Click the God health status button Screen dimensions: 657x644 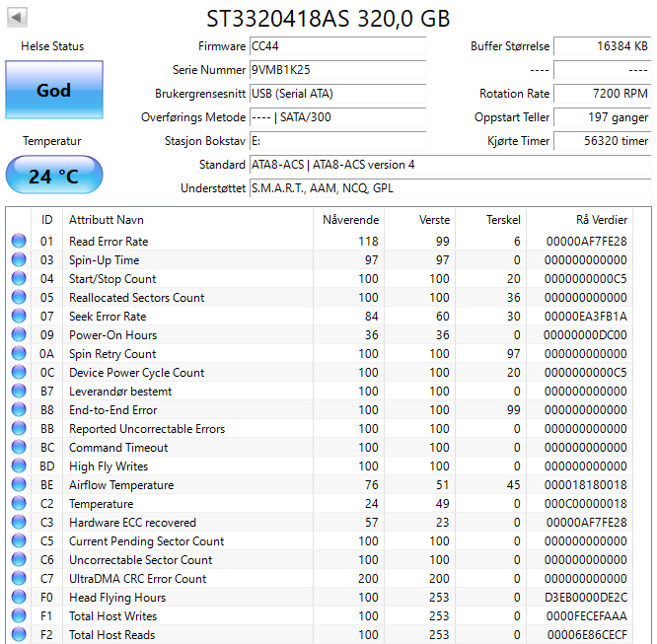53,90
